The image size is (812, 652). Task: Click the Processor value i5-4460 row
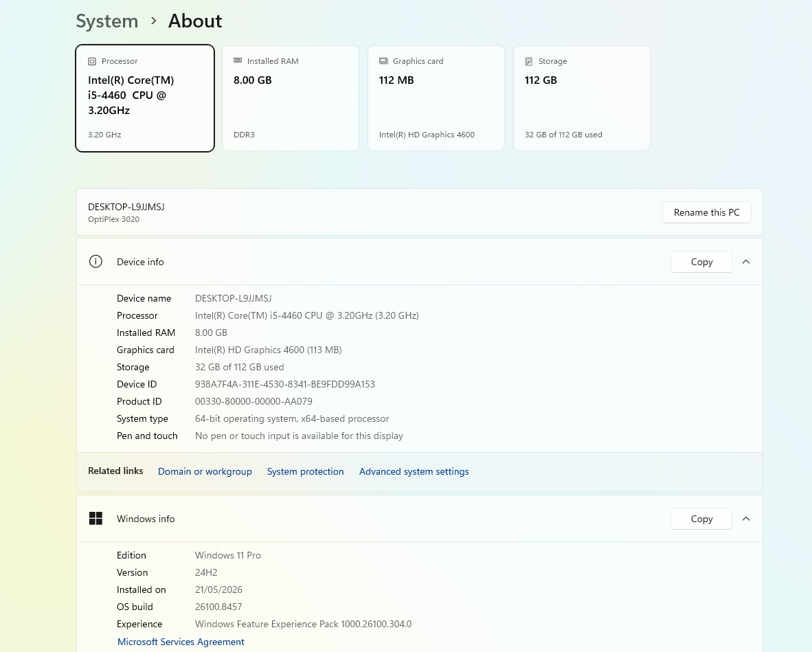[x=306, y=315]
